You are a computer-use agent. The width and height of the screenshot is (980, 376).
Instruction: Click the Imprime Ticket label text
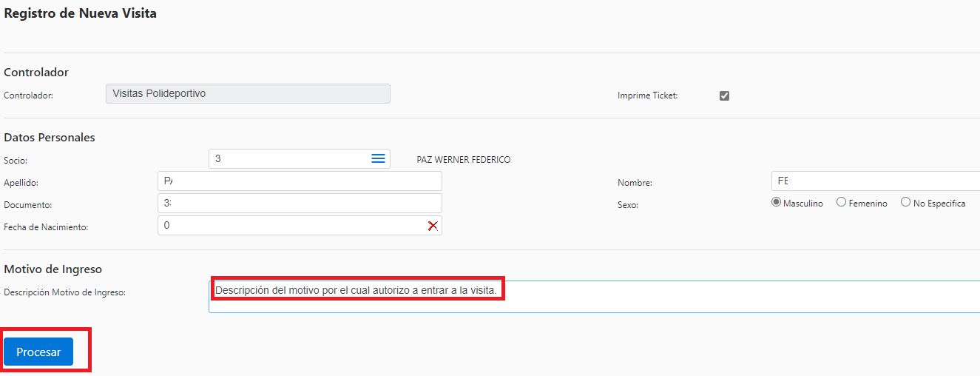click(647, 95)
